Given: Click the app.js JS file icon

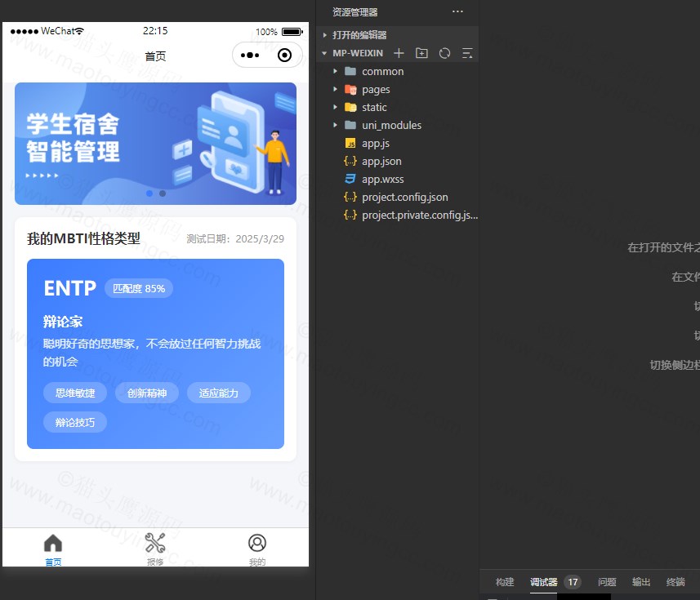Looking at the screenshot, I should point(350,143).
